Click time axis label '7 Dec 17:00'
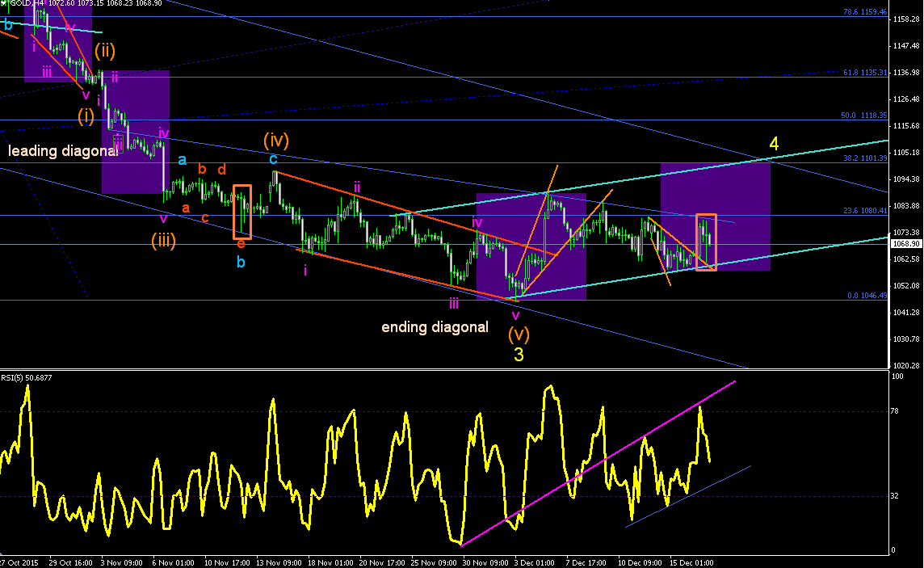Viewport: 924px width, 568px height. (x=586, y=562)
